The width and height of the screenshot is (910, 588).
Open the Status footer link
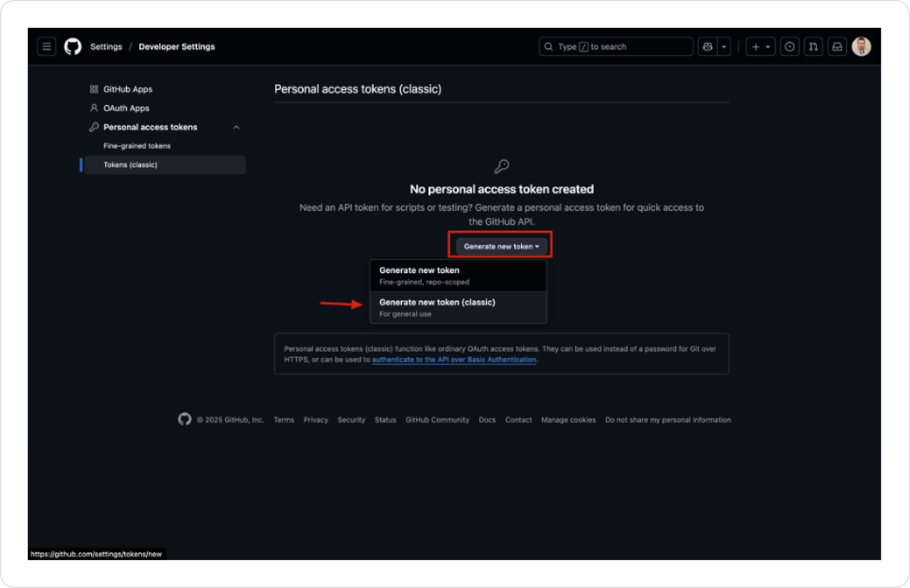(x=385, y=420)
